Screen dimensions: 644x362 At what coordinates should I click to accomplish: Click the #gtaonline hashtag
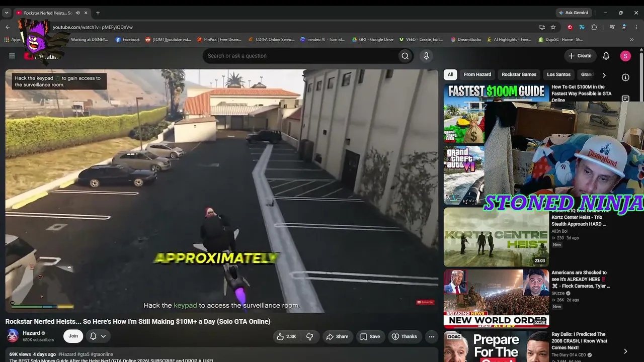point(102,354)
